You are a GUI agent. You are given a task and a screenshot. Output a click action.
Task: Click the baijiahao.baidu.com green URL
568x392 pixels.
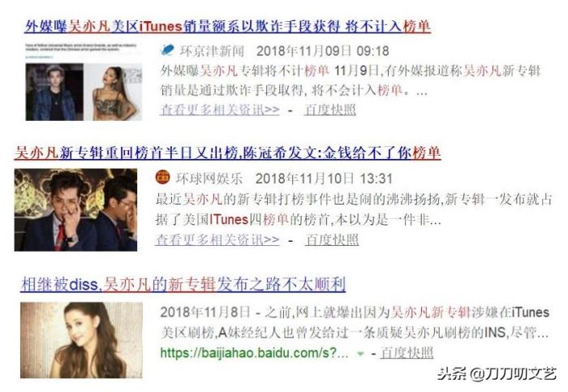[x=254, y=352]
